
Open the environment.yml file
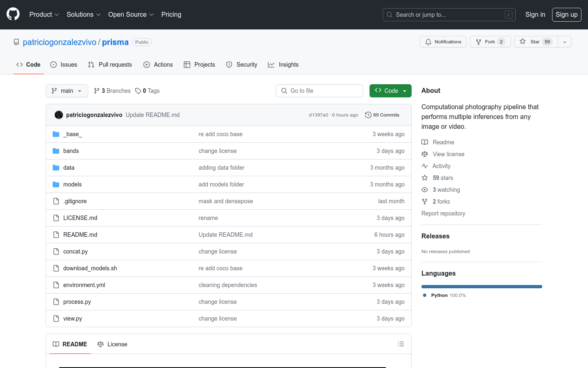pyautogui.click(x=84, y=285)
